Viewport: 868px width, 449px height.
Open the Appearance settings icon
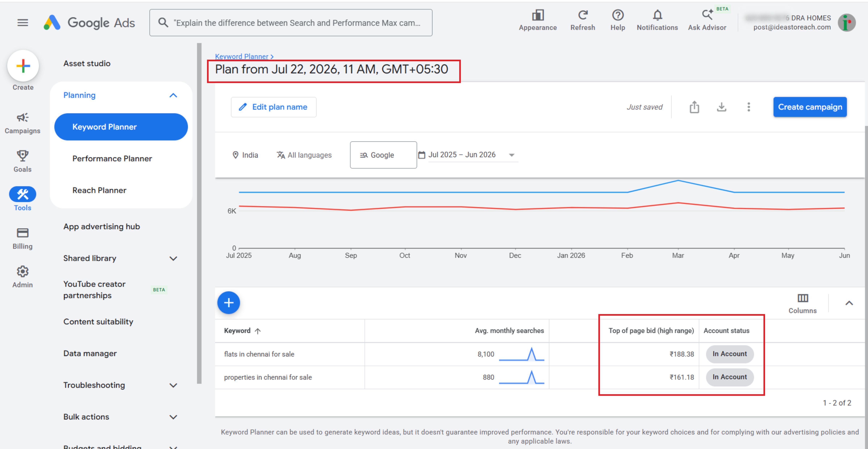537,20
